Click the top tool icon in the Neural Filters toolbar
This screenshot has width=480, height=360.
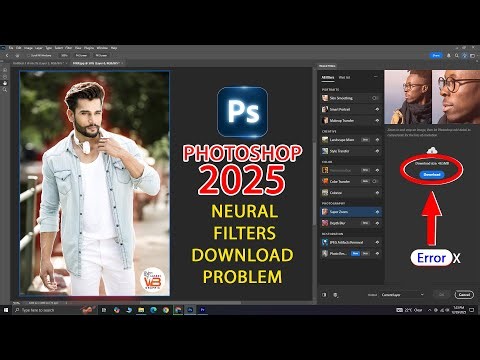[x=5, y=70]
